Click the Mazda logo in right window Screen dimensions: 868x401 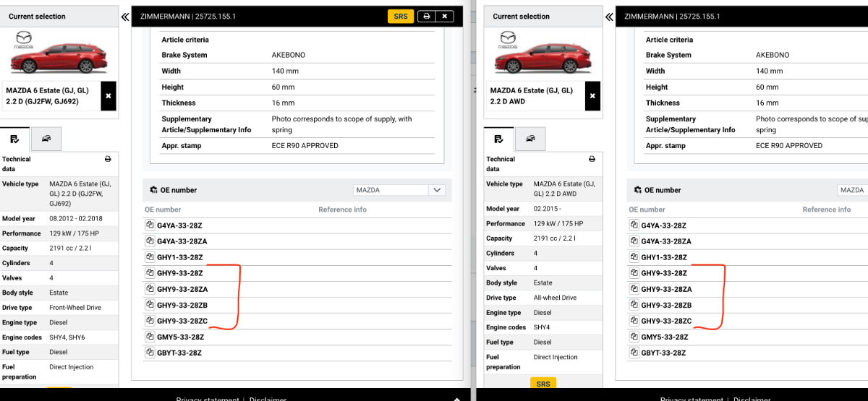coord(509,39)
